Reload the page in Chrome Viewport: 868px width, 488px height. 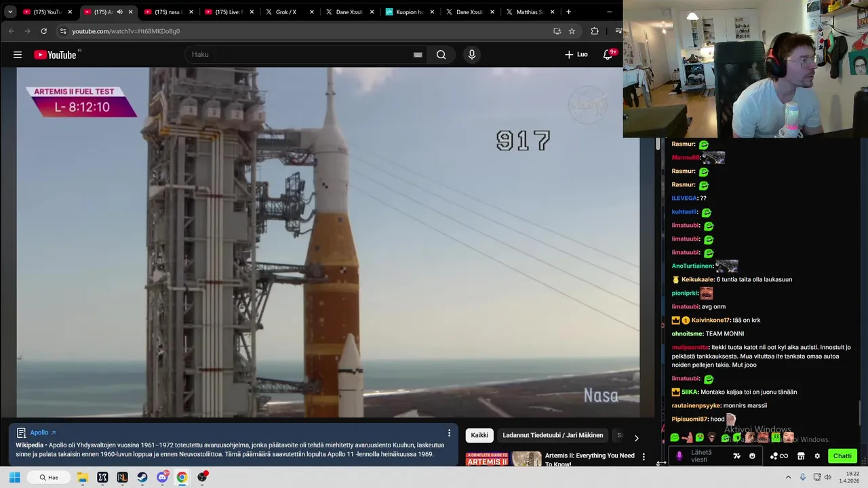coord(43,31)
